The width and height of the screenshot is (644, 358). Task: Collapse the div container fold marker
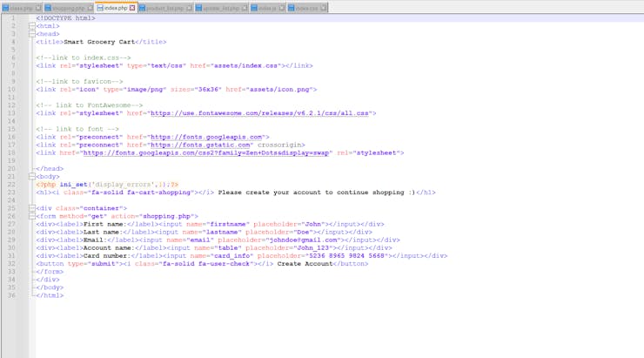coord(32,208)
